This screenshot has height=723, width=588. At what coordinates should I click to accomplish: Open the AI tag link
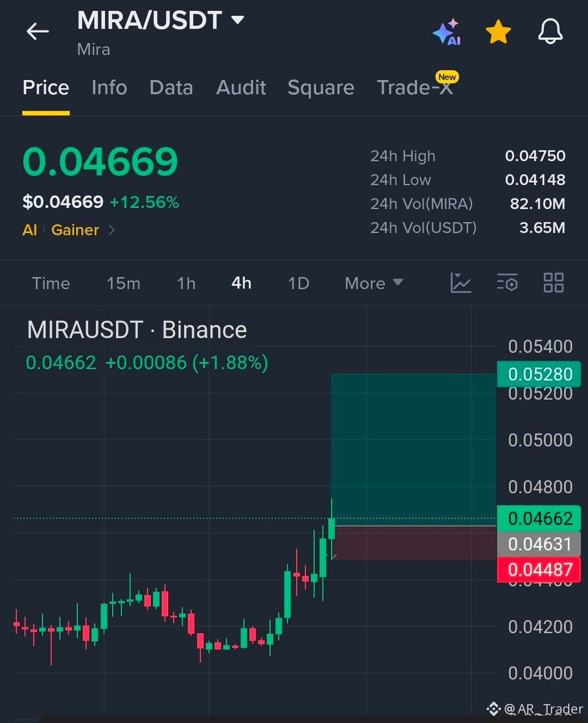29,230
